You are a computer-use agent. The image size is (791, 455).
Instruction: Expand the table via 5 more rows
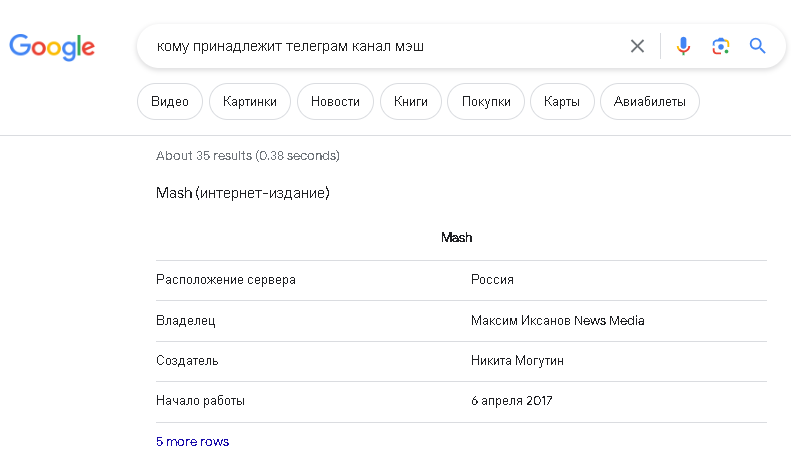point(192,441)
